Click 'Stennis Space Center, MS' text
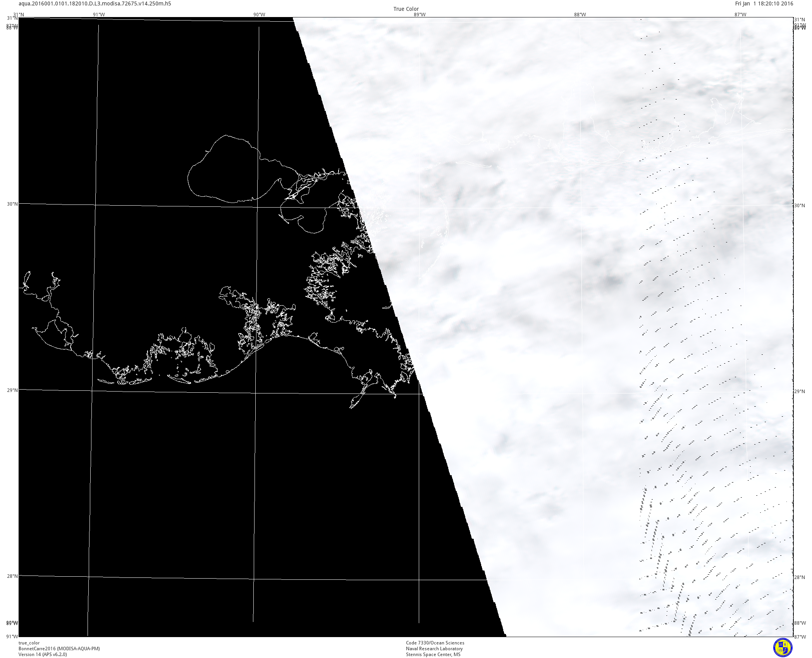Viewport: 812px width, 658px height. tap(433, 655)
